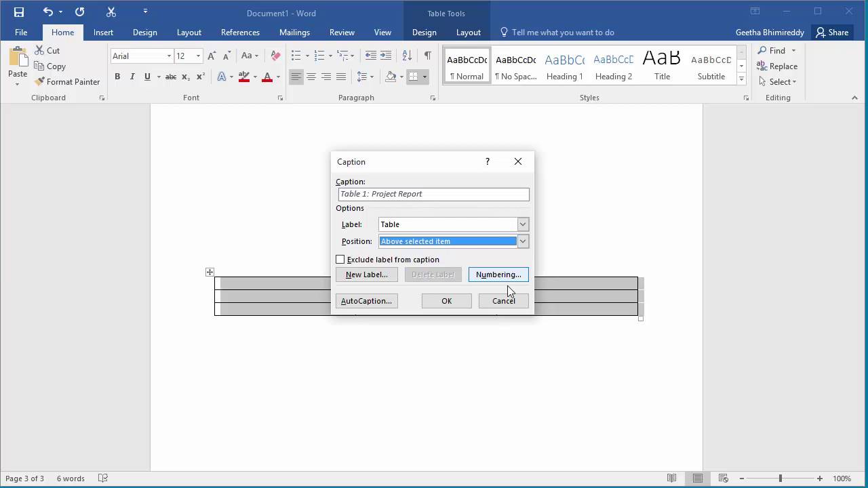Expand the Select menu in Editing
Image resolution: width=868 pixels, height=488 pixels.
tap(777, 82)
